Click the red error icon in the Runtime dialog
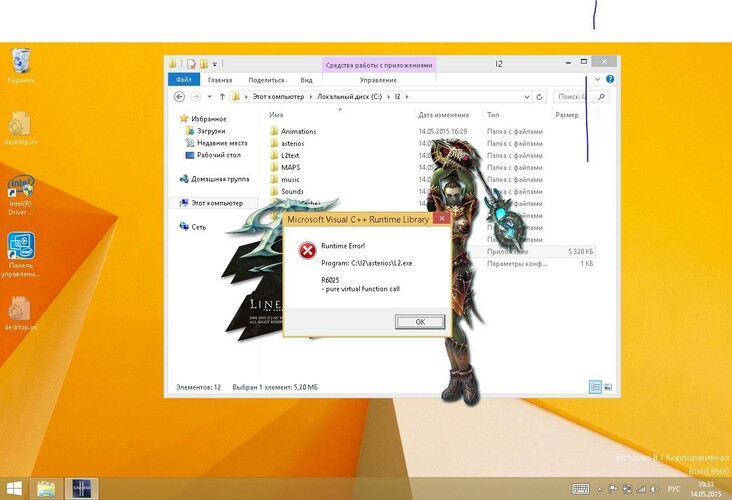The image size is (732, 500). pos(307,251)
